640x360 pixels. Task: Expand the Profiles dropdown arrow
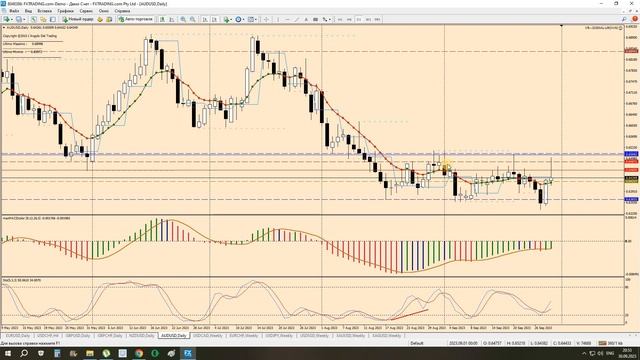24,19
